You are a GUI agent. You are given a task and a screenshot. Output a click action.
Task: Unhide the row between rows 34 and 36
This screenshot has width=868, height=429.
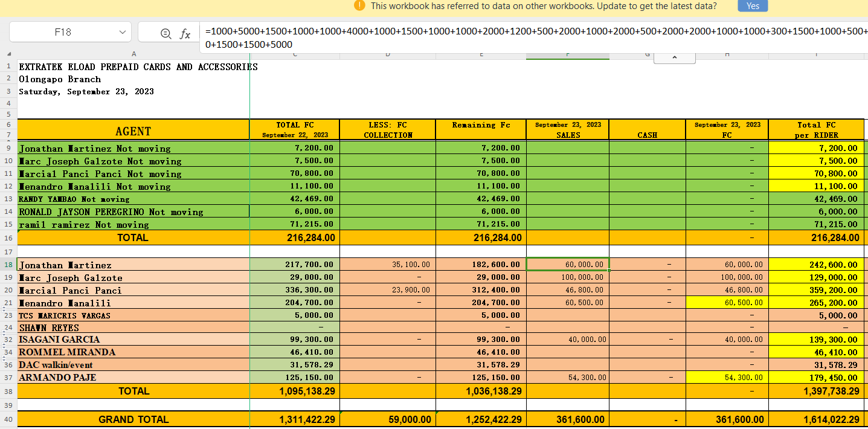(x=5, y=359)
